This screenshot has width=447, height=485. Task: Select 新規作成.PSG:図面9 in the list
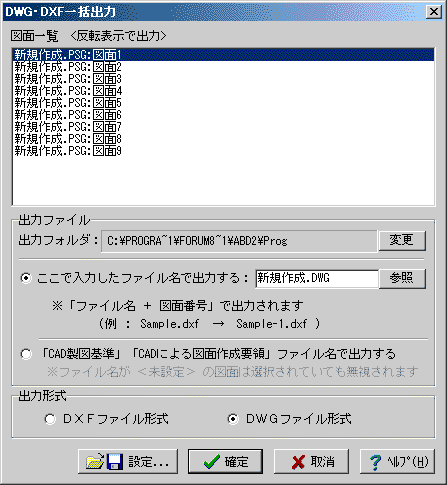pos(223,151)
